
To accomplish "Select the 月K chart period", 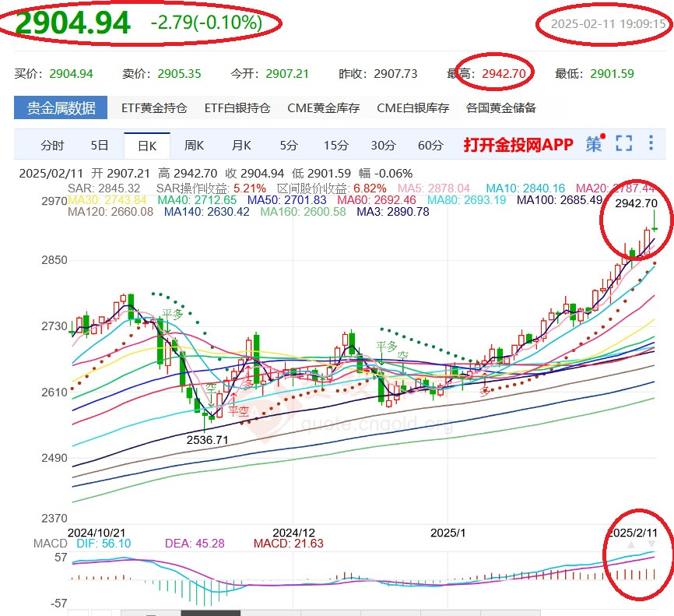I will [241, 146].
